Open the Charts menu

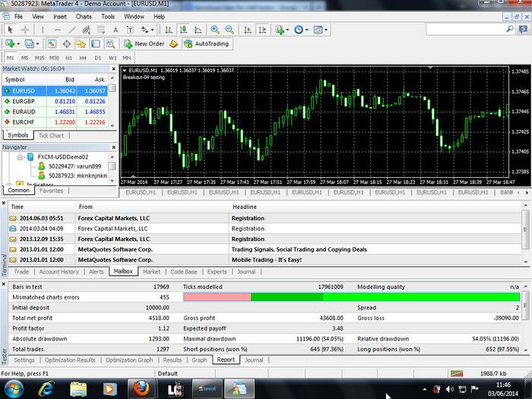pos(84,17)
